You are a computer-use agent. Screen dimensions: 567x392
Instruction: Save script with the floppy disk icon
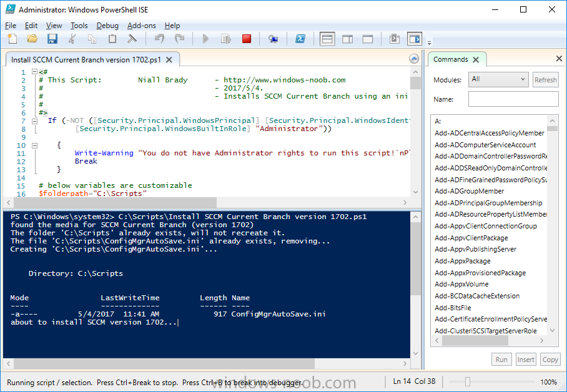(x=52, y=39)
